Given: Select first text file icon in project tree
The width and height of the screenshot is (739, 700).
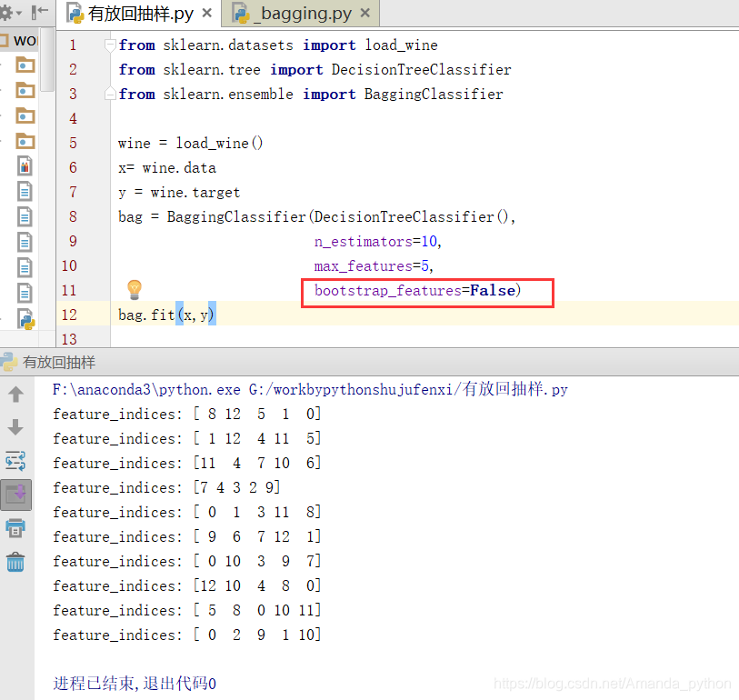Looking at the screenshot, I should [x=25, y=192].
